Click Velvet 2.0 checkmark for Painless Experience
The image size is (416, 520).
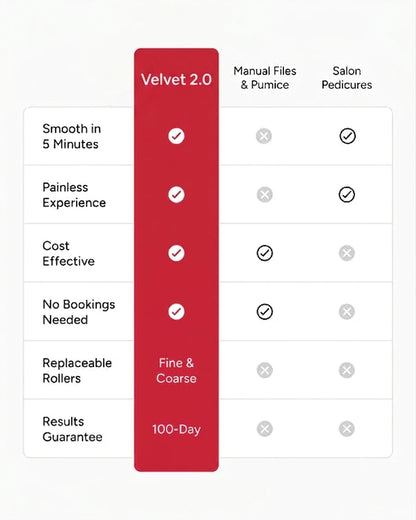[x=176, y=195]
